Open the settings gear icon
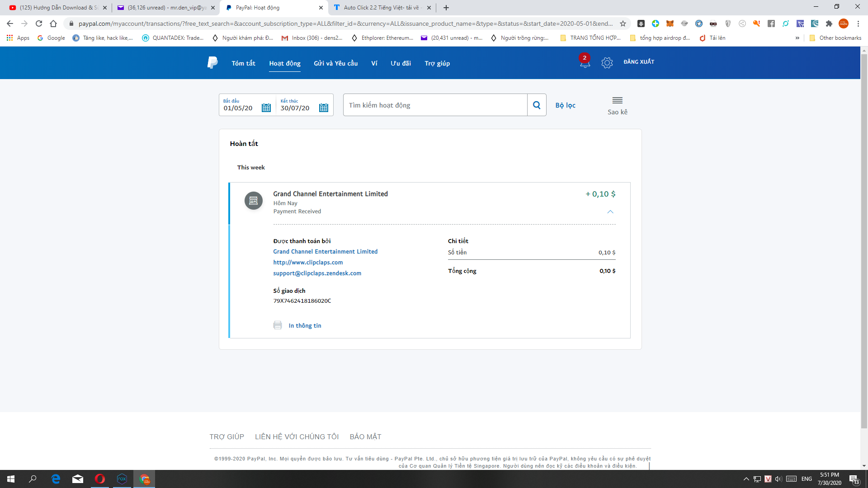868x488 pixels. [x=607, y=63]
